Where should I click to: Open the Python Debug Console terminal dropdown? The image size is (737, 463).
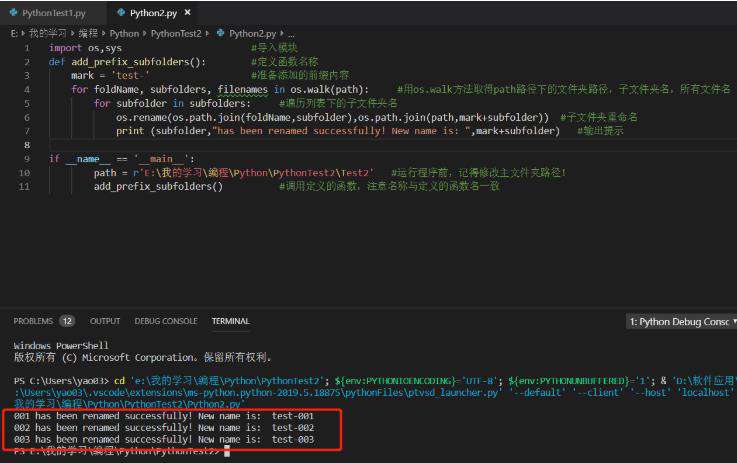pos(682,322)
